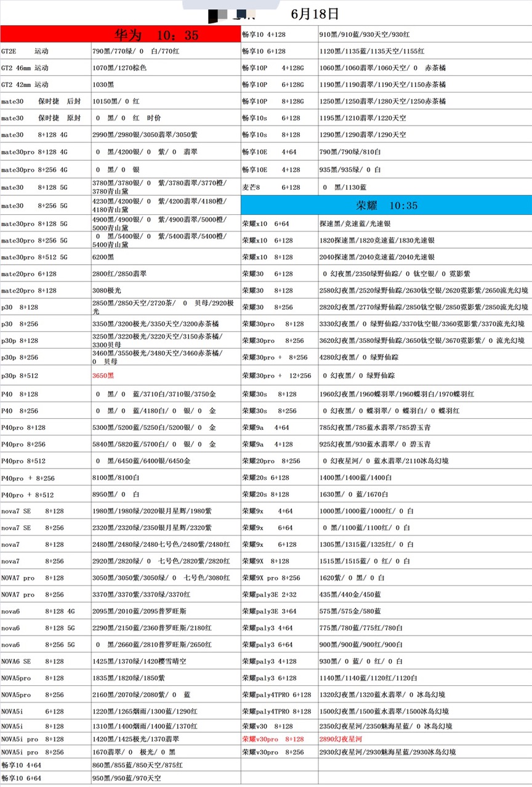Select the red 2890幻夜星河 price
Image resolution: width=532 pixels, height=787 pixels.
[341, 739]
